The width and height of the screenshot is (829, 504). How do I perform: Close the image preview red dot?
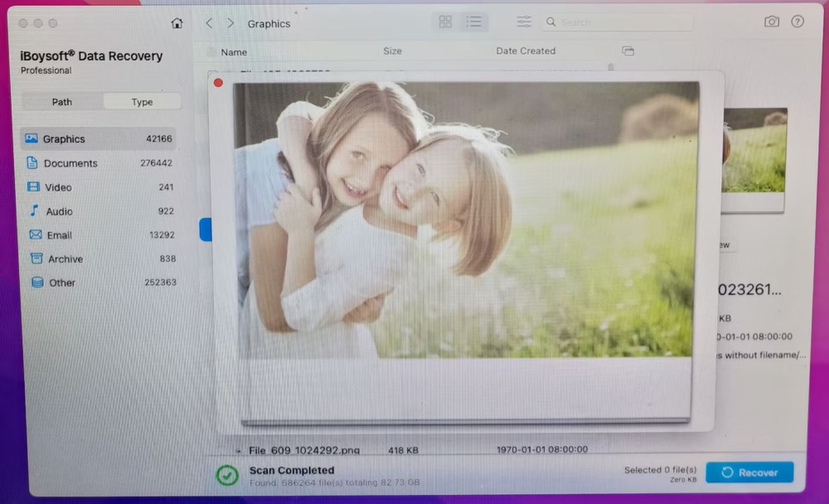(218, 83)
